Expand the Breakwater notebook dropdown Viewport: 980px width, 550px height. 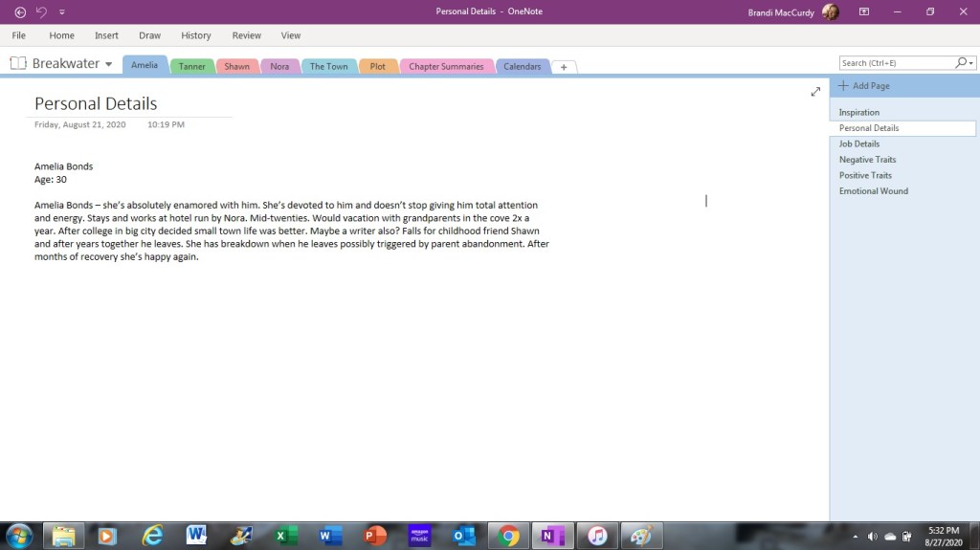108,65
